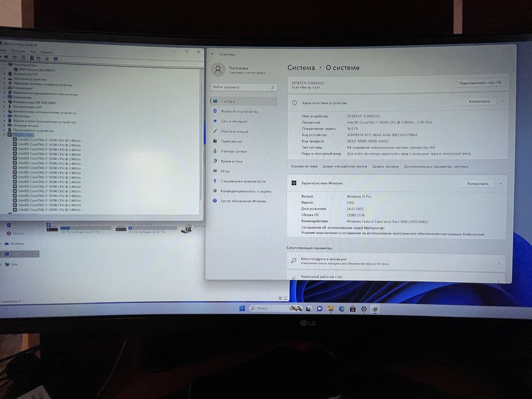The height and width of the screenshot is (399, 532).
Task: Expand the Мониторы node in Device Manager
Action: [x=5, y=116]
